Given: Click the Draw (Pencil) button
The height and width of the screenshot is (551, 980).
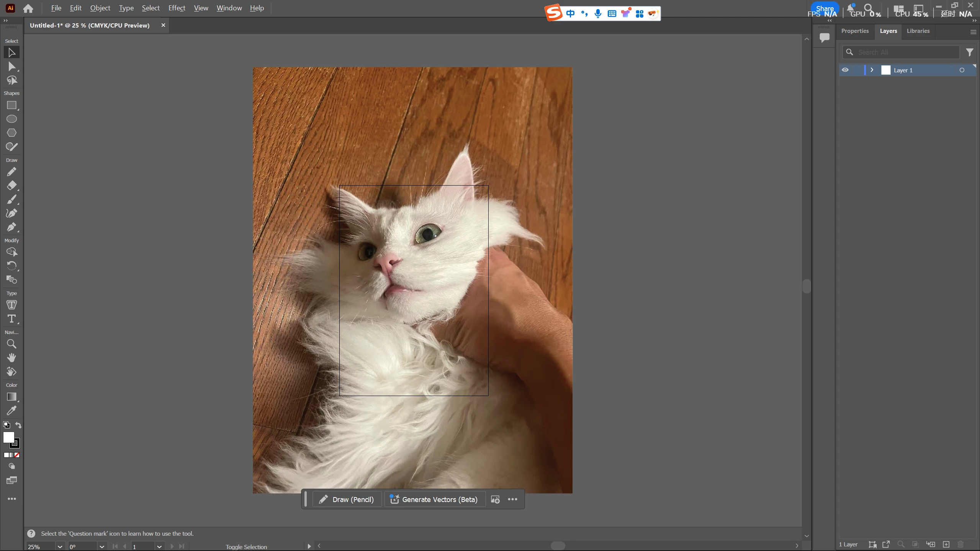Looking at the screenshot, I should 347,499.
